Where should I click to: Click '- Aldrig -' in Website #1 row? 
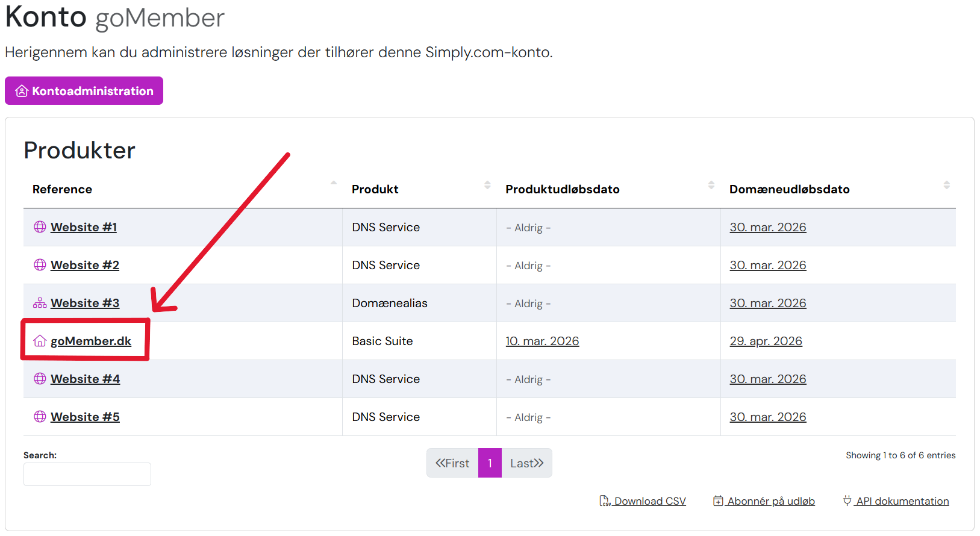[528, 228]
